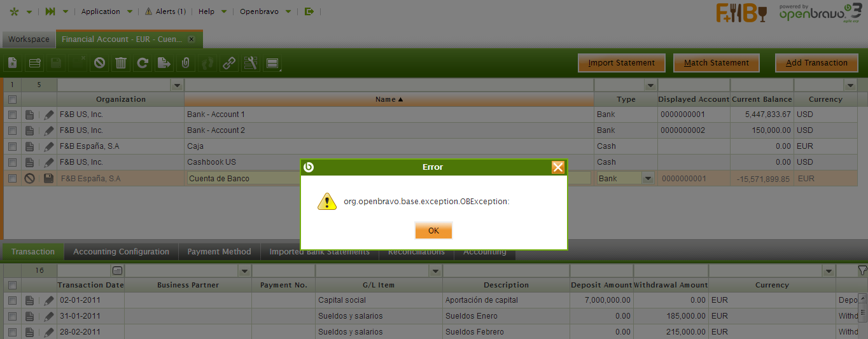Viewport: 868px width, 339px height.
Task: Click the Quick Create asterisk icon
Action: click(15, 11)
